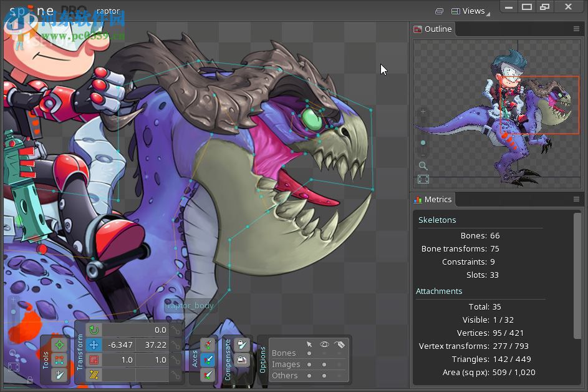Image resolution: width=588 pixels, height=392 pixels.
Task: Click the Outline zoom slider handle
Action: tap(423, 143)
